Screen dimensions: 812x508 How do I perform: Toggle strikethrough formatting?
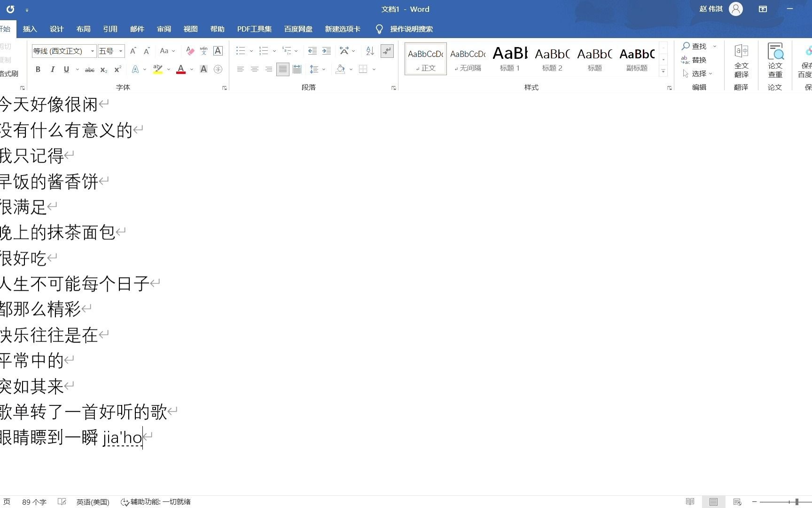coord(89,70)
